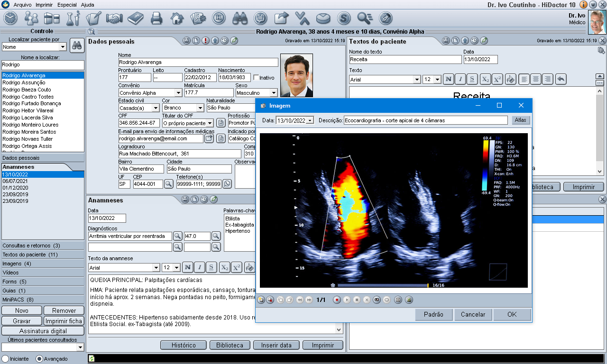
Task: Select the Avançado radio button
Action: pos(39,359)
